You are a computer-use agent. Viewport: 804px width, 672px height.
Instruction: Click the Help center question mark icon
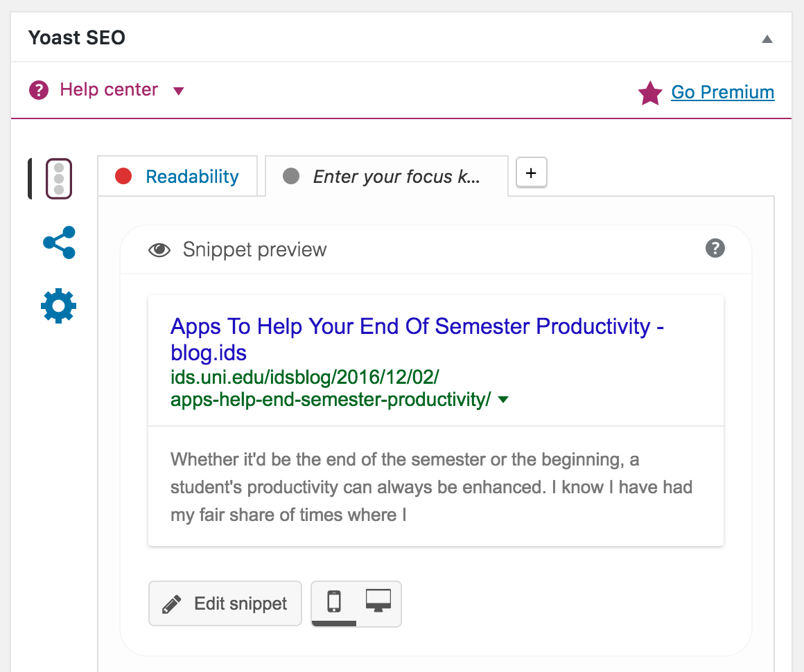point(39,90)
